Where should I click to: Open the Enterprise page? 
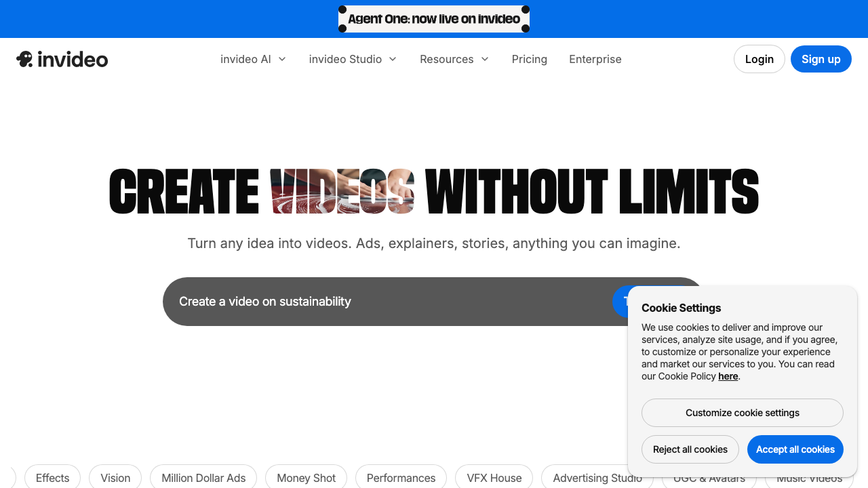[x=595, y=59]
